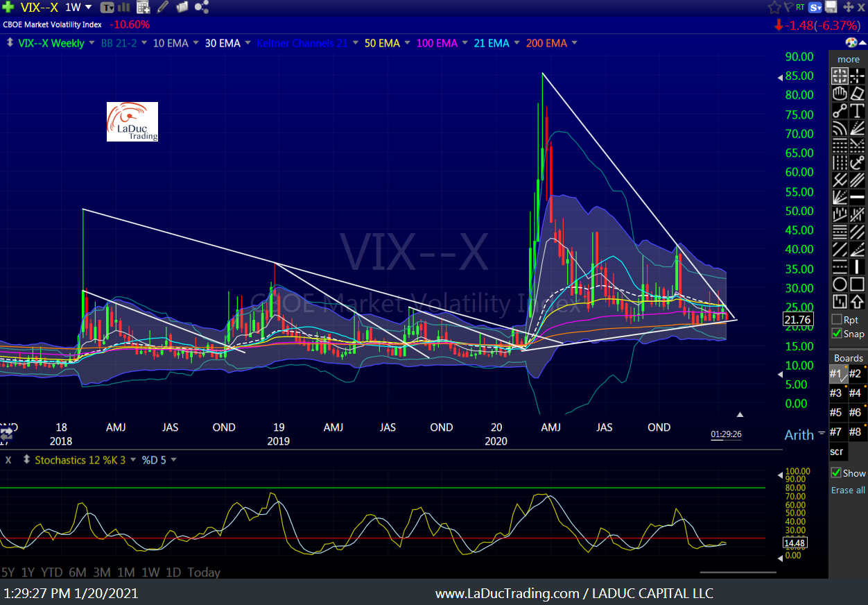Disable the Snap checkbox

[837, 334]
